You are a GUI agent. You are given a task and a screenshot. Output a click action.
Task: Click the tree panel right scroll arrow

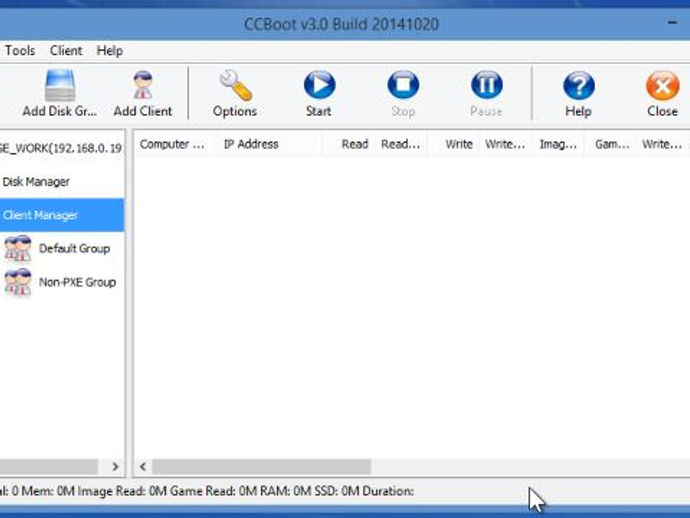[115, 467]
